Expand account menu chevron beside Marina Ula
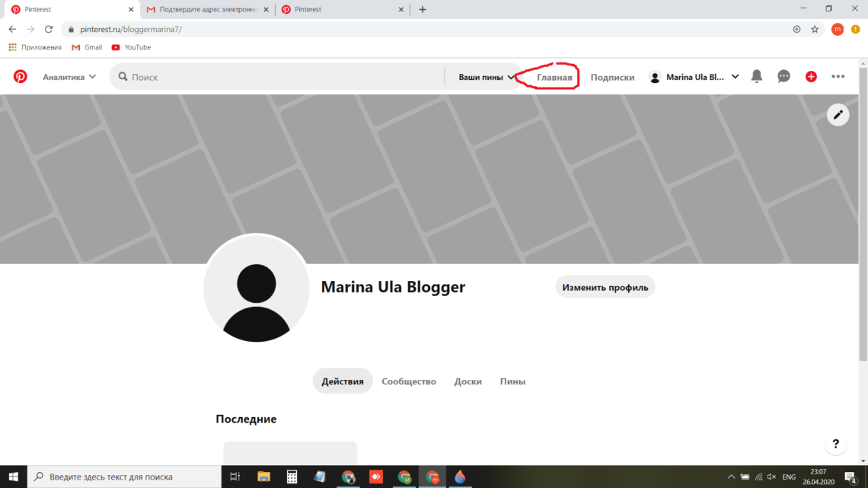The height and width of the screenshot is (488, 868). click(736, 77)
